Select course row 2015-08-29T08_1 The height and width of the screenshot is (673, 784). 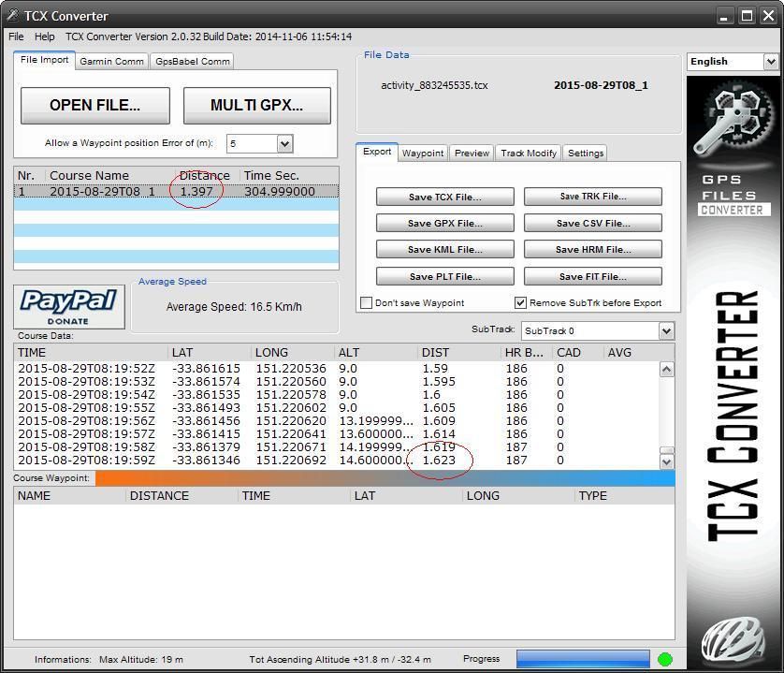click(176, 191)
